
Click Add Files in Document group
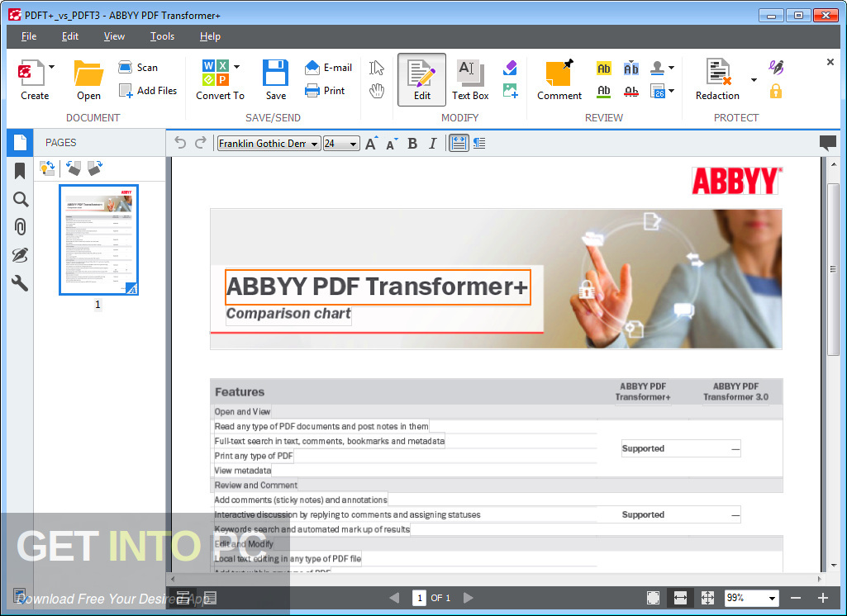click(x=147, y=91)
